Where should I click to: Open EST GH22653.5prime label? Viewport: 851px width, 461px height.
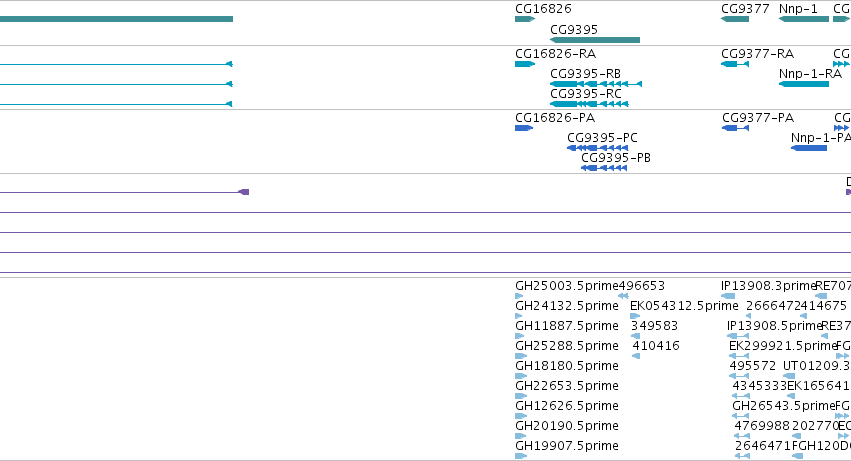[x=567, y=386]
